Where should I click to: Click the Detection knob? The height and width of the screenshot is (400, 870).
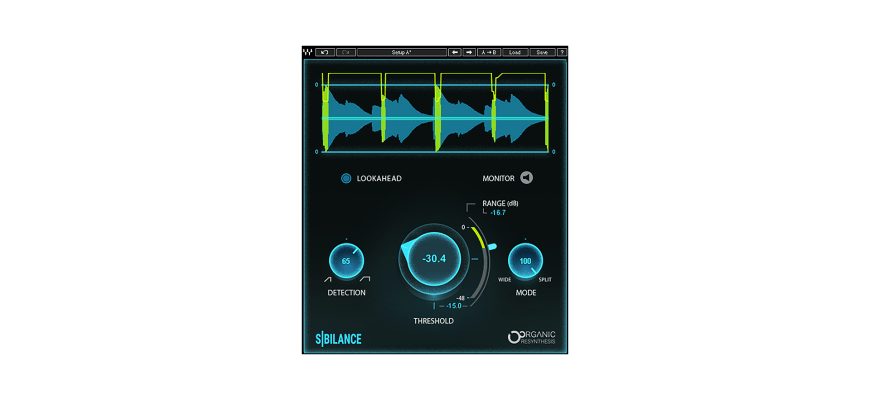pos(346,261)
